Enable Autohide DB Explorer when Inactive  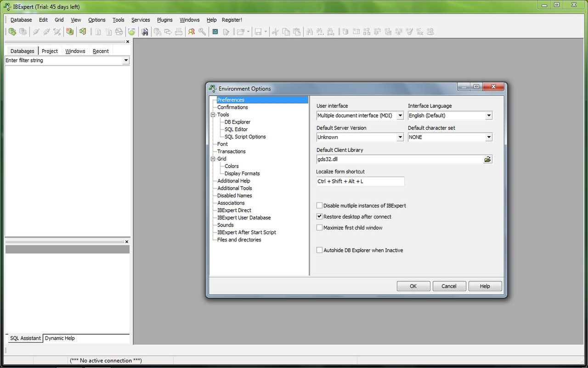point(319,250)
